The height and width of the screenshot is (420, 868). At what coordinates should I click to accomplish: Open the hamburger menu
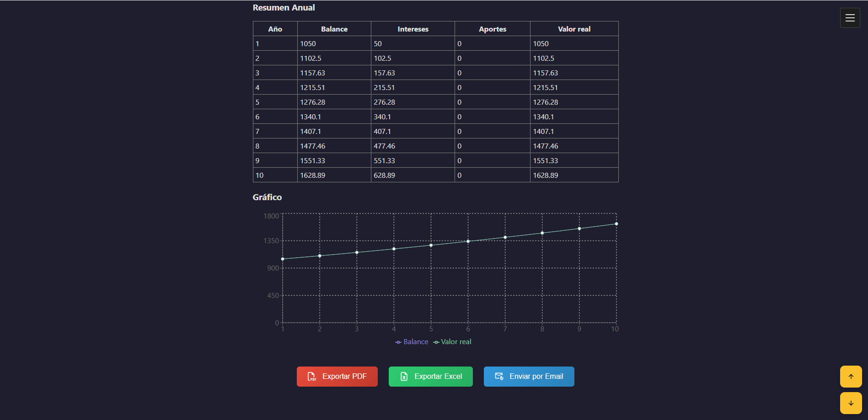pos(850,18)
